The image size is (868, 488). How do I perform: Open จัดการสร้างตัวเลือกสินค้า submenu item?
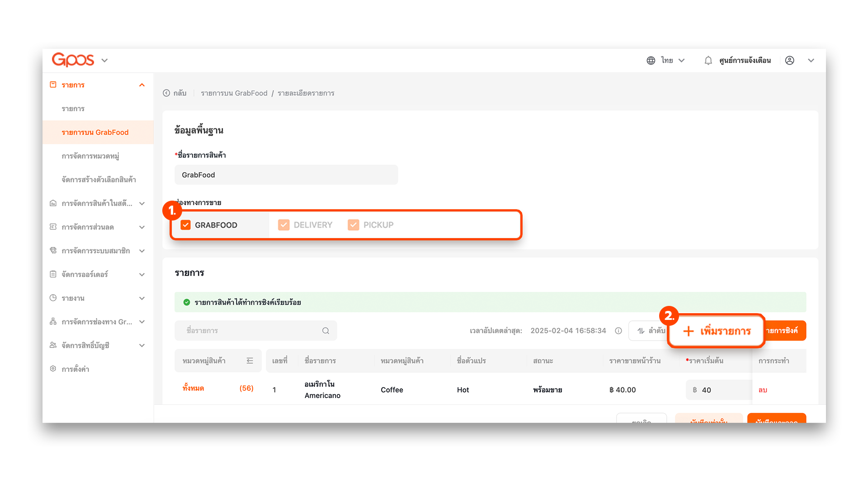pyautogui.click(x=99, y=179)
